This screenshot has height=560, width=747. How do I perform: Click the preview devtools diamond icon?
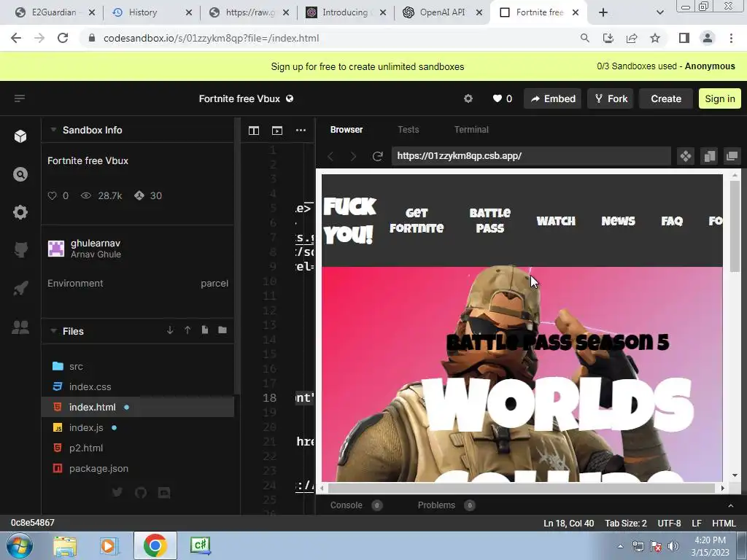pos(686,156)
